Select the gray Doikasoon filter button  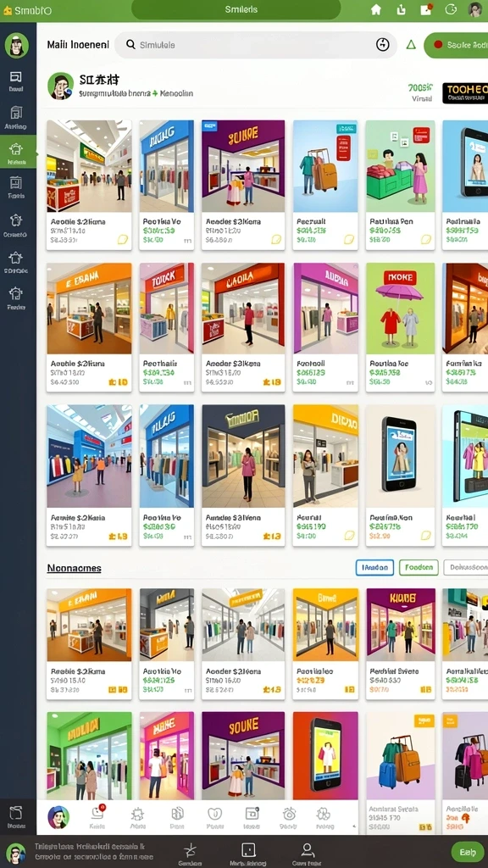click(466, 567)
